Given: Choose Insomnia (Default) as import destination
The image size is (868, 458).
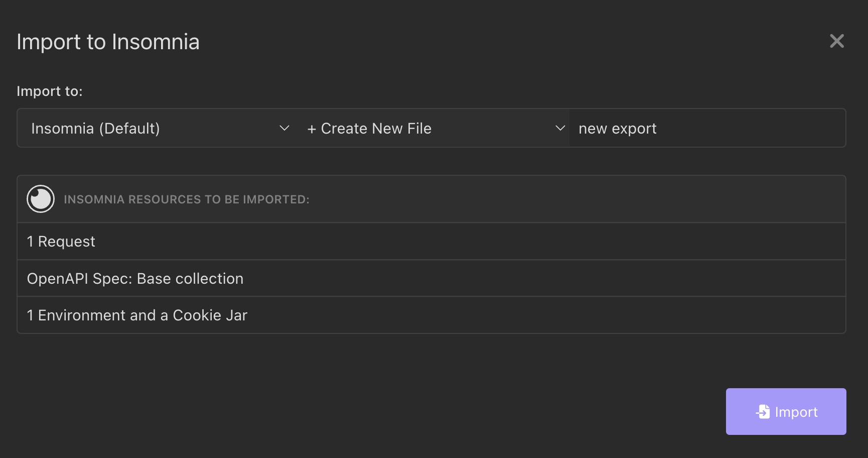Looking at the screenshot, I should [151, 128].
